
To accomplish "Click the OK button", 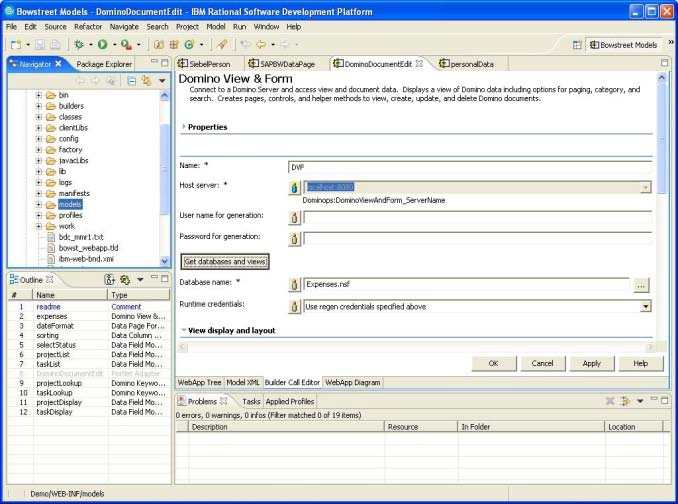I will click(493, 364).
